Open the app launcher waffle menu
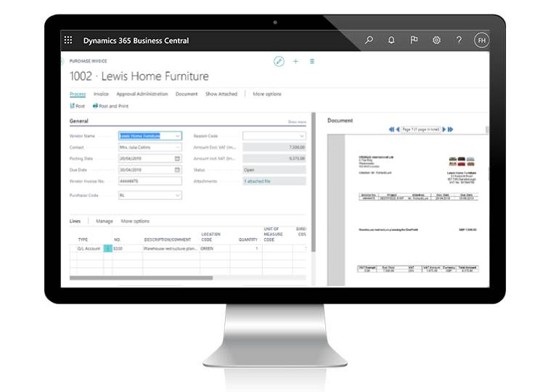The image size is (559, 392). [68, 41]
